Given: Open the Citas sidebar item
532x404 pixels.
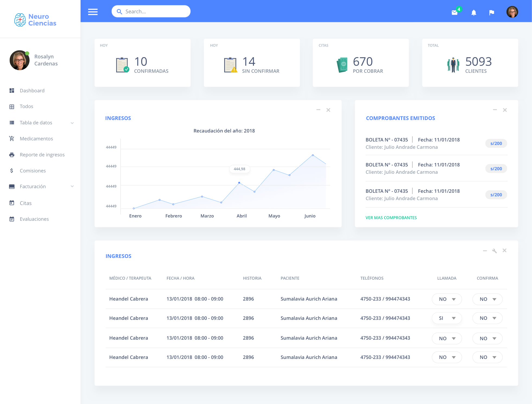Looking at the screenshot, I should click(26, 203).
